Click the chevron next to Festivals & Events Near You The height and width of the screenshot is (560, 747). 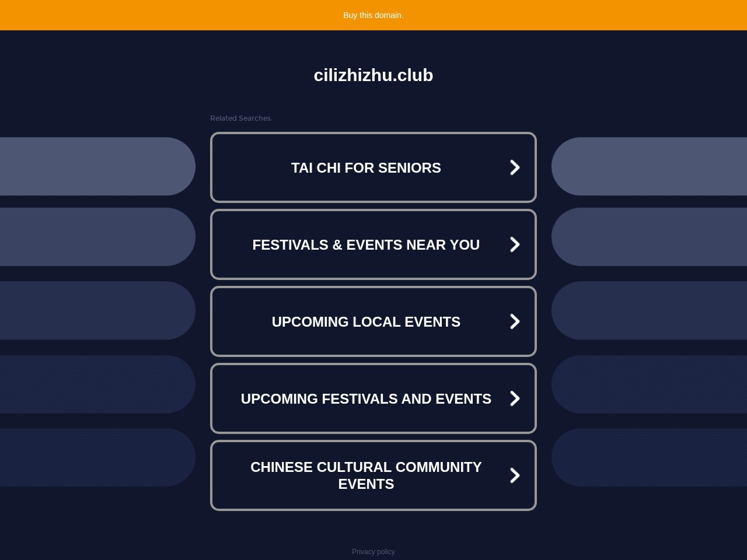pyautogui.click(x=515, y=244)
